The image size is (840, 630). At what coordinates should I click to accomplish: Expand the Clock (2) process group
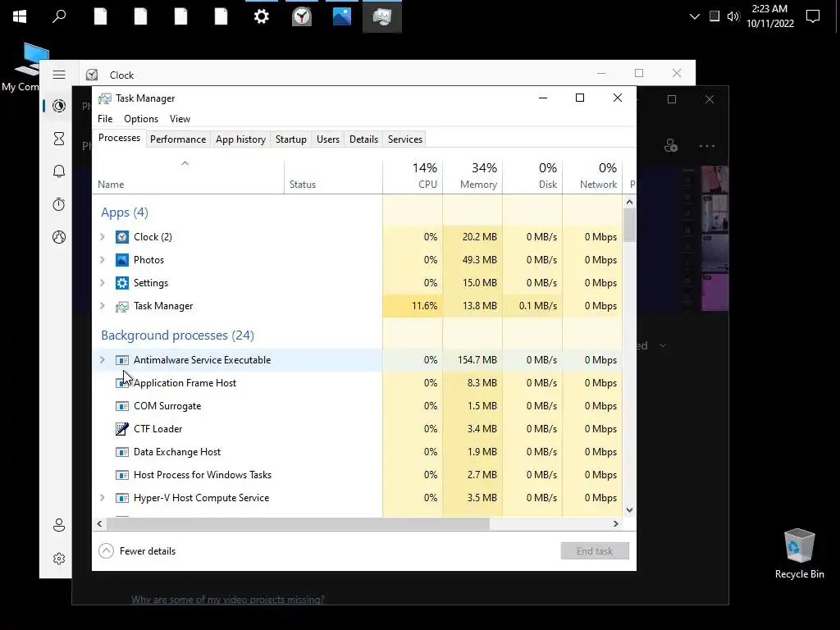(103, 237)
